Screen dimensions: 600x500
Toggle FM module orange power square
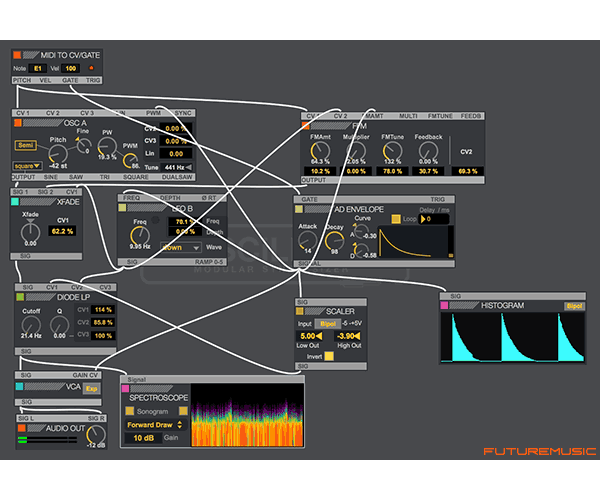click(x=305, y=126)
